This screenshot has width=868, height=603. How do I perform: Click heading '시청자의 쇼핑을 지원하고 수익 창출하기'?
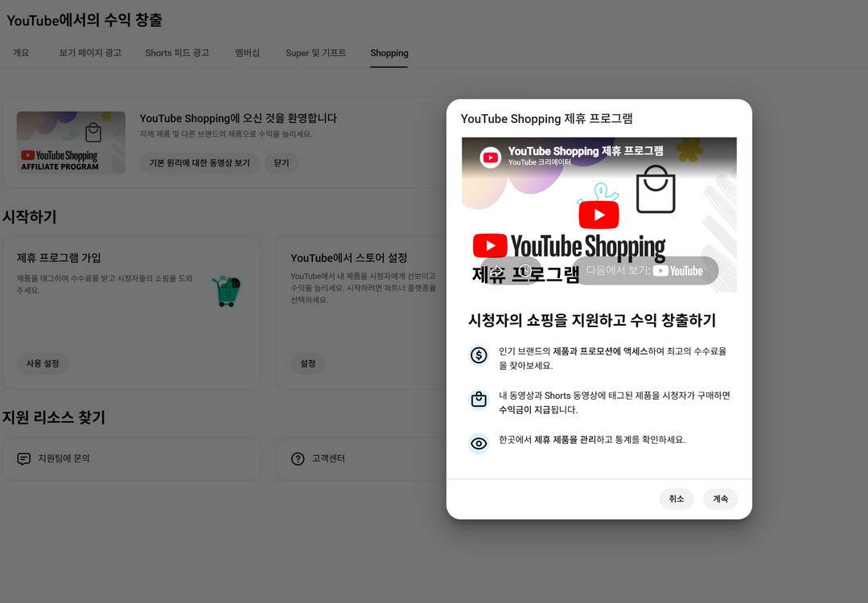(592, 320)
